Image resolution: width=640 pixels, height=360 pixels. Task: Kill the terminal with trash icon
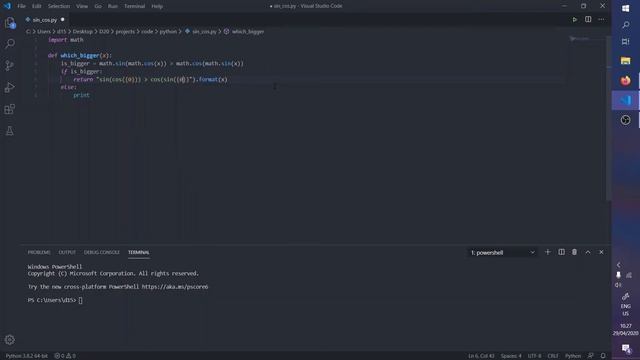pos(574,252)
